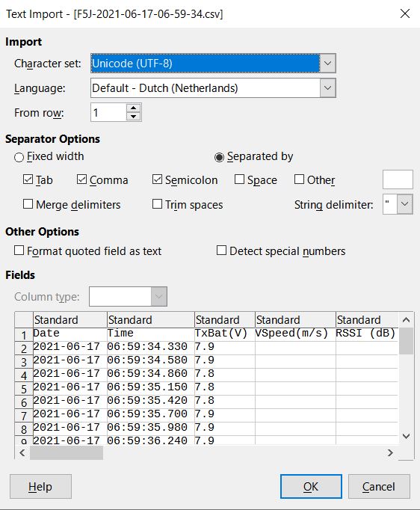Image resolution: width=420 pixels, height=510 pixels.
Task: Close the Text Import dialog
Action: point(405,13)
